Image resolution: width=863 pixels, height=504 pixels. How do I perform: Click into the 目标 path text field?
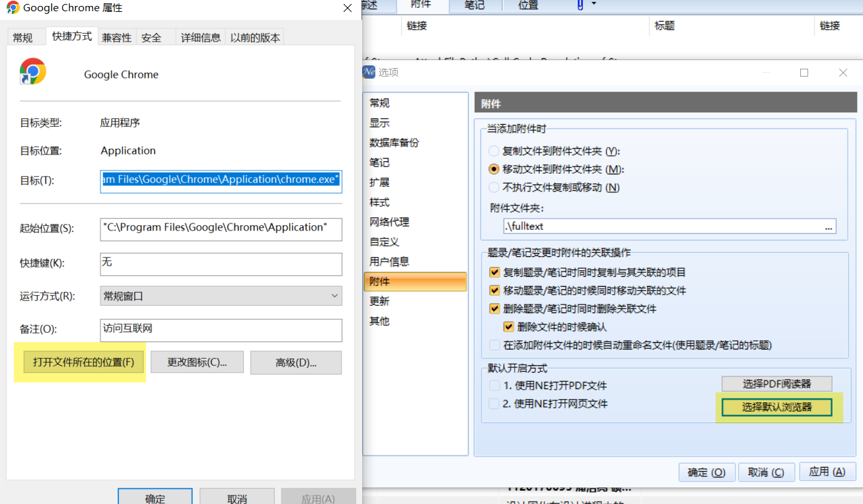[x=221, y=180]
